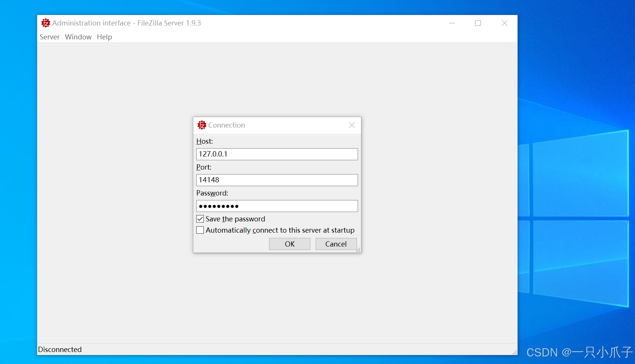Minimize the Administration interface window
Image resolution: width=635 pixels, height=364 pixels.
[452, 23]
